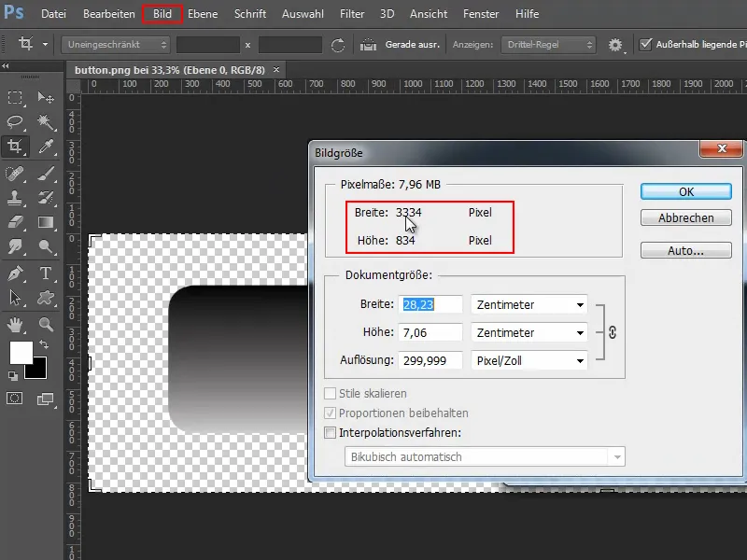Open the Fenster menu
Image resolution: width=747 pixels, height=560 pixels.
click(x=481, y=14)
